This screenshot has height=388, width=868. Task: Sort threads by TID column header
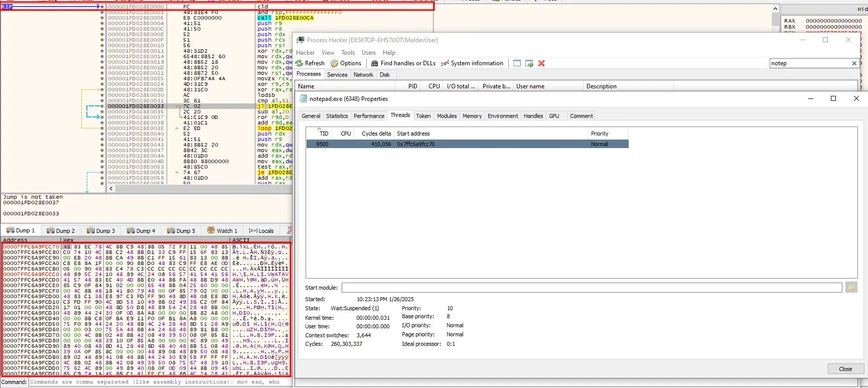point(324,134)
